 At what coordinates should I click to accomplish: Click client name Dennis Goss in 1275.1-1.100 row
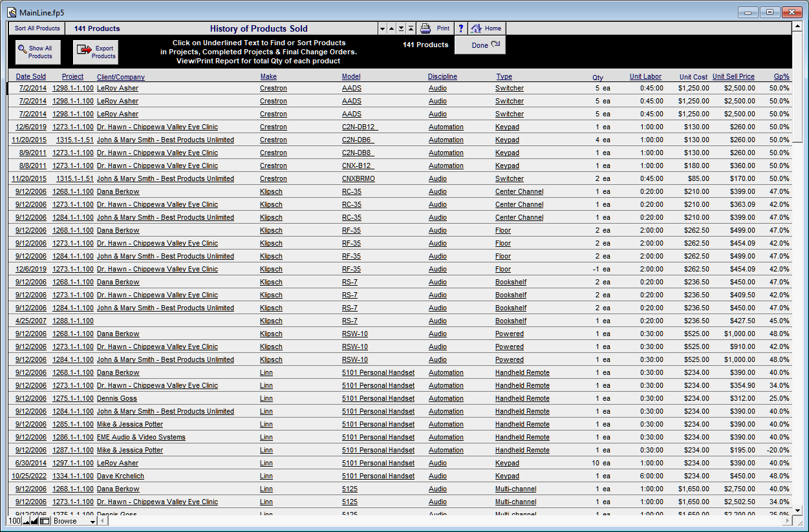(x=117, y=398)
